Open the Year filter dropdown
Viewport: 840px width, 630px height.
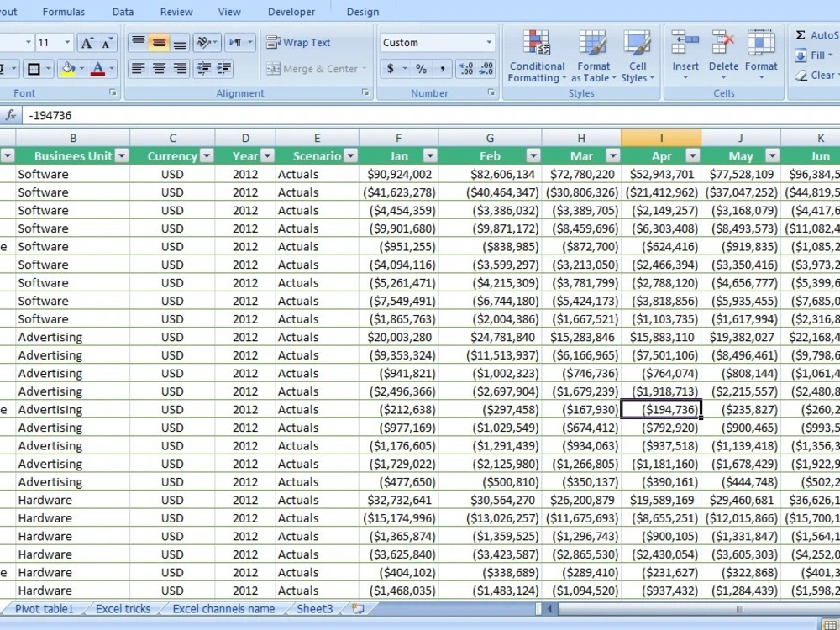pos(267,156)
